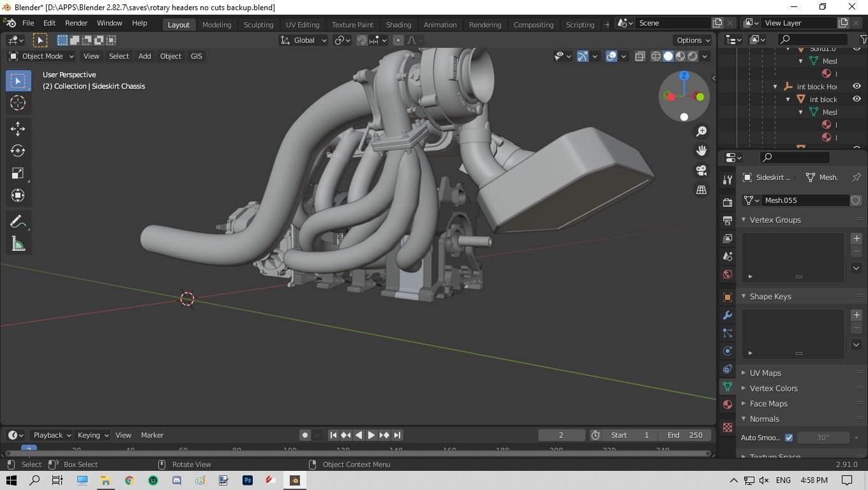The width and height of the screenshot is (868, 490).
Task: Expand the UV Maps panel
Action: pos(744,373)
